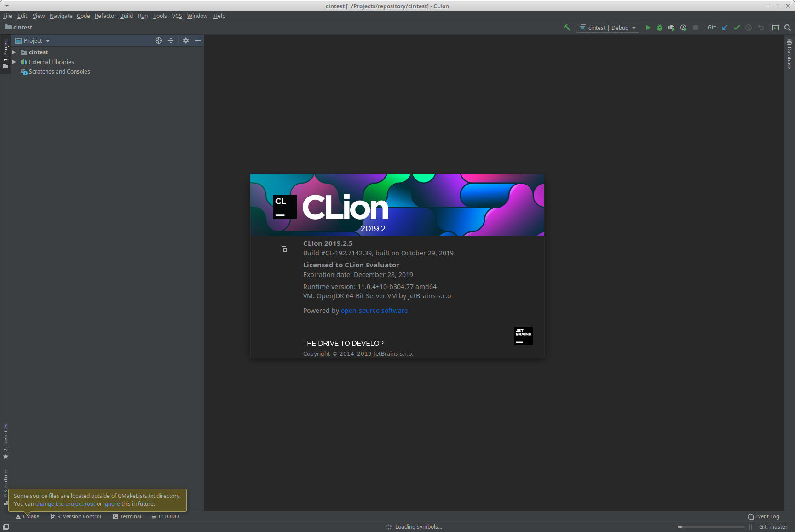Select External Libraries item
The image size is (795, 532).
tap(51, 62)
